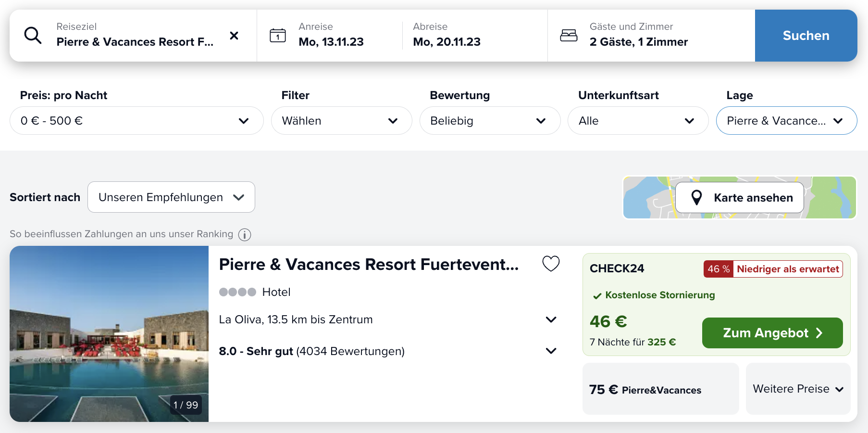The width and height of the screenshot is (868, 433).
Task: Select the 75 € Pierre&Vacances offer
Action: click(x=660, y=389)
